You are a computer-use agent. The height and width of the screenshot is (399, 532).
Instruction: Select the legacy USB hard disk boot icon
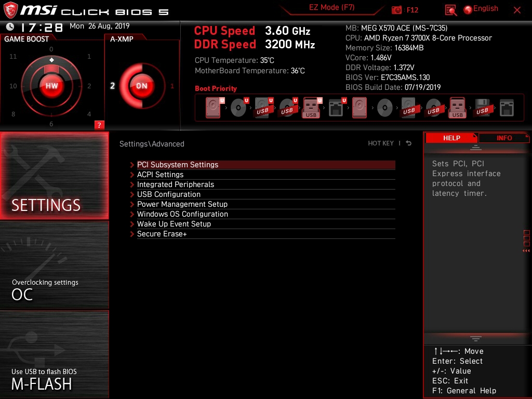[x=409, y=108]
